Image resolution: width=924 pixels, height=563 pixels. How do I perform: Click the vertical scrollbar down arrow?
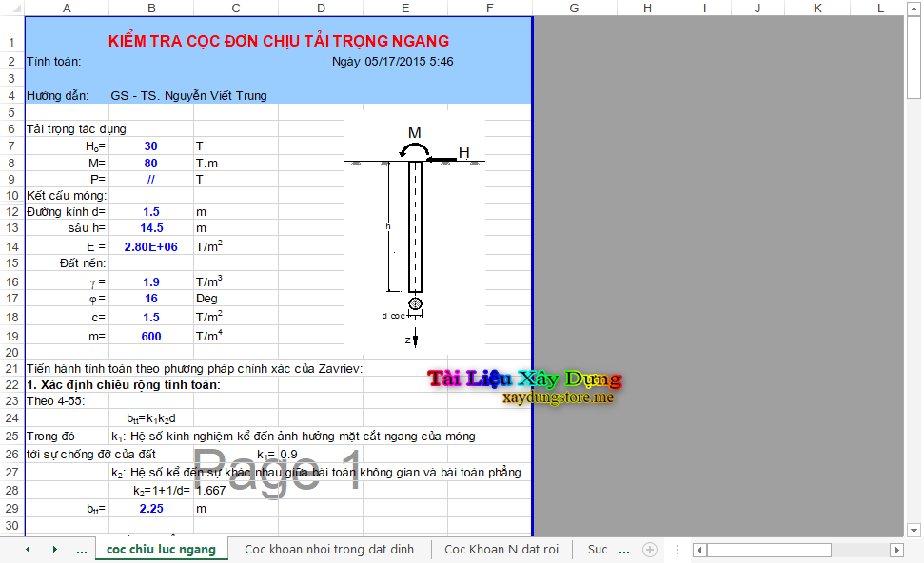point(914,530)
